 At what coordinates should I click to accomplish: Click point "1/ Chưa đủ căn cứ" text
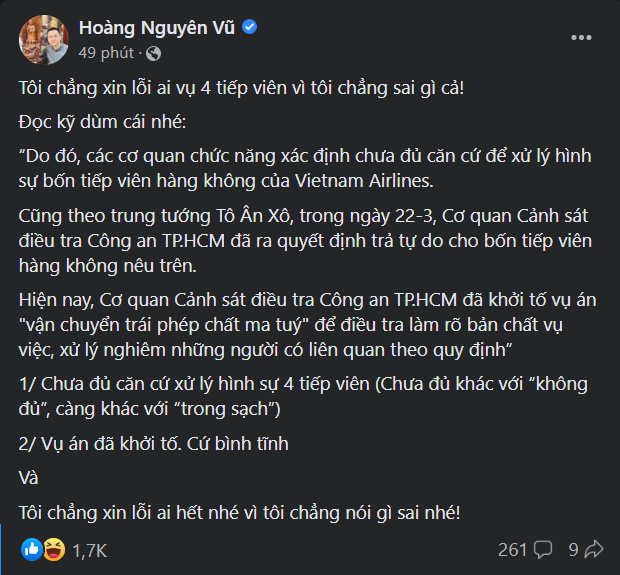click(300, 396)
